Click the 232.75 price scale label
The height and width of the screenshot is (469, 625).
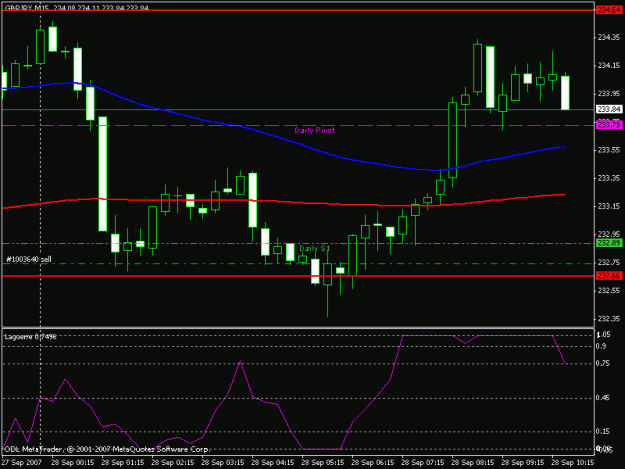coord(609,262)
